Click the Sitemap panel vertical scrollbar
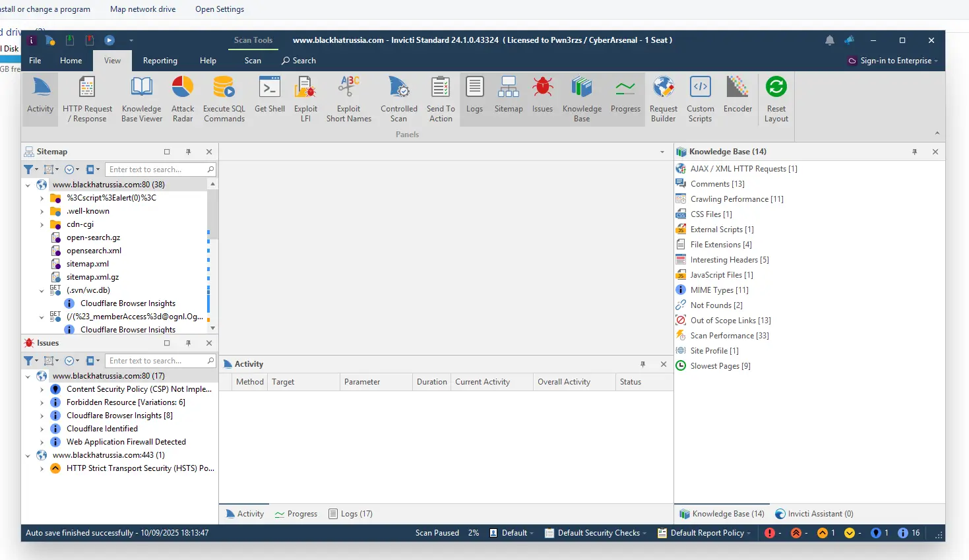This screenshot has width=969, height=560. tap(212, 211)
